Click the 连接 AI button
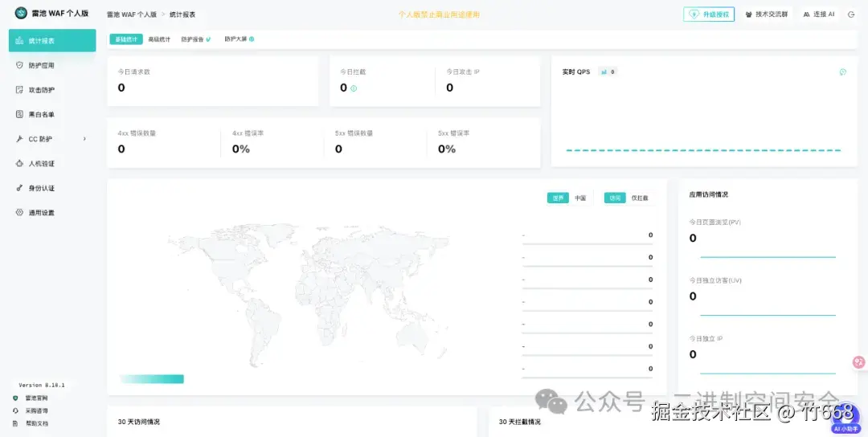Viewport: 868px width, 437px height. (x=819, y=14)
